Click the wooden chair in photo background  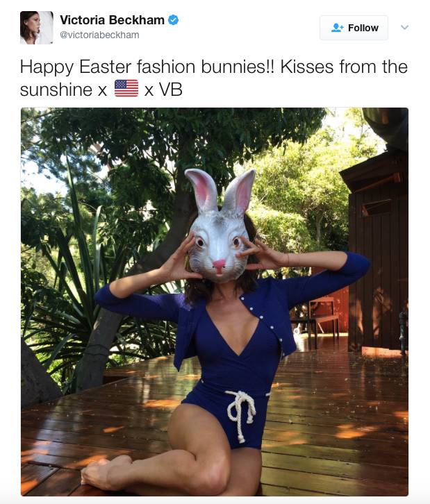click(323, 321)
